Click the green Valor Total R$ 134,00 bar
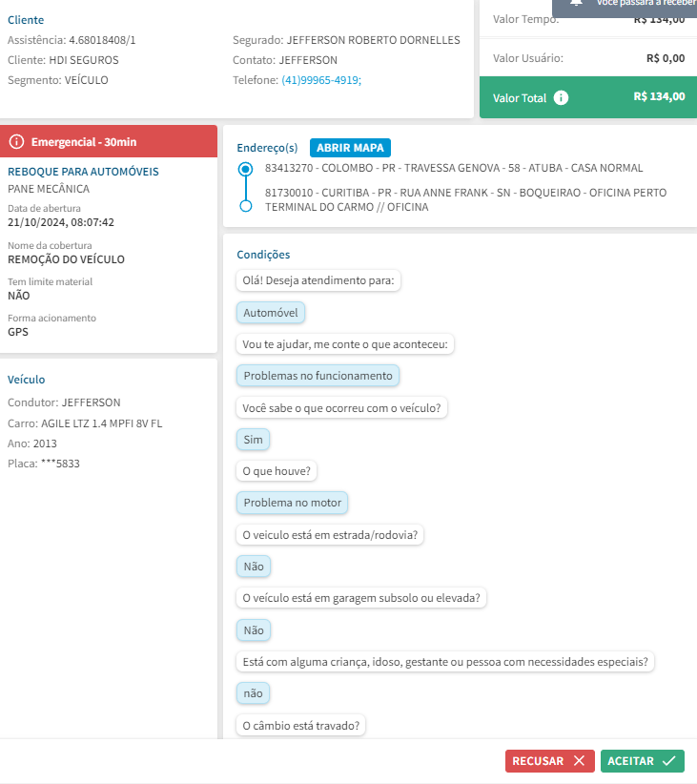The height and width of the screenshot is (784, 697). (587, 97)
